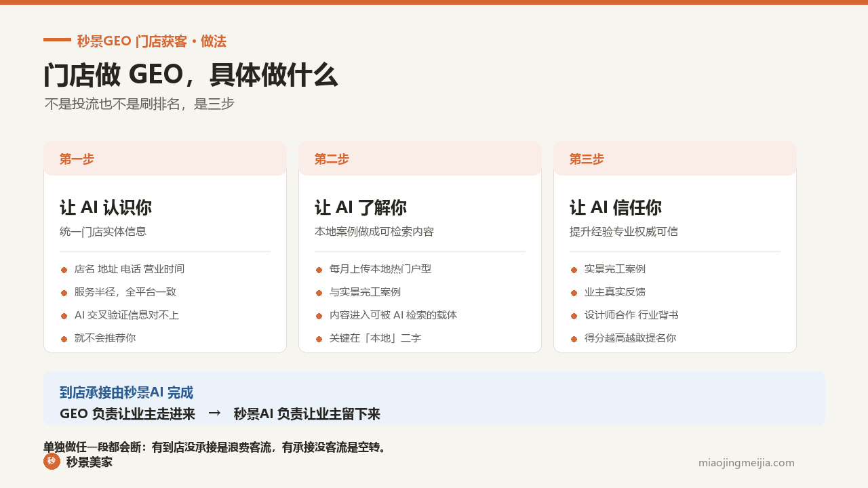
Task: Click the main title 门店做 GEO，具体做什么
Action: (191, 75)
